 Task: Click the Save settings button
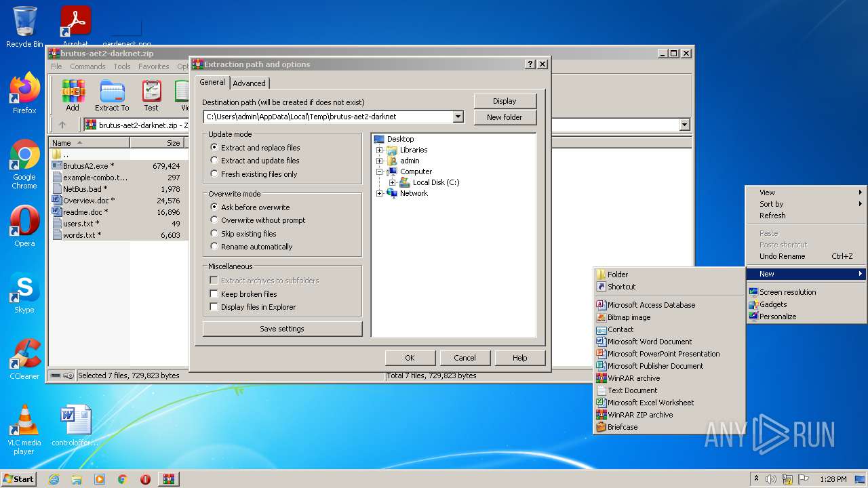(282, 329)
